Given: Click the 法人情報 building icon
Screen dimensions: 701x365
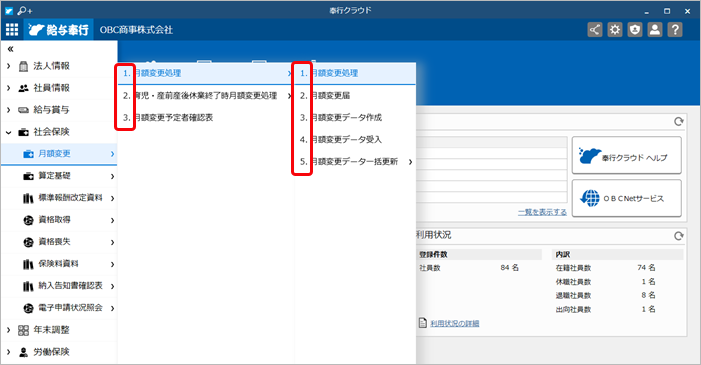Looking at the screenshot, I should point(23,66).
